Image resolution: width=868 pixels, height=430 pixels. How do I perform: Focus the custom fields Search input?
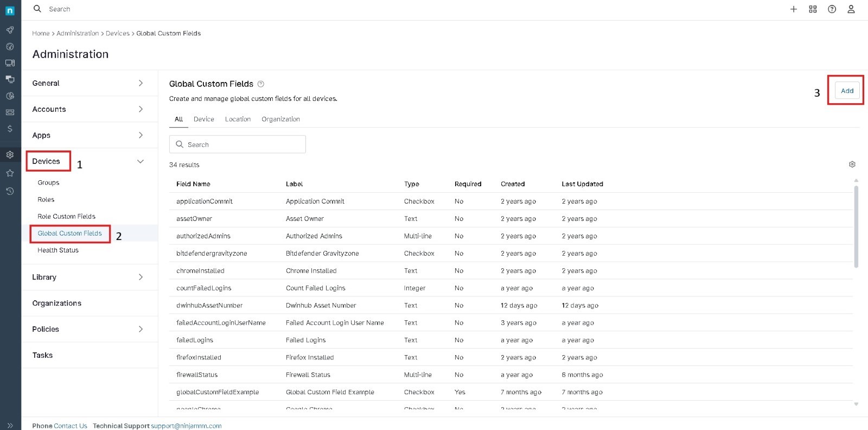(238, 144)
